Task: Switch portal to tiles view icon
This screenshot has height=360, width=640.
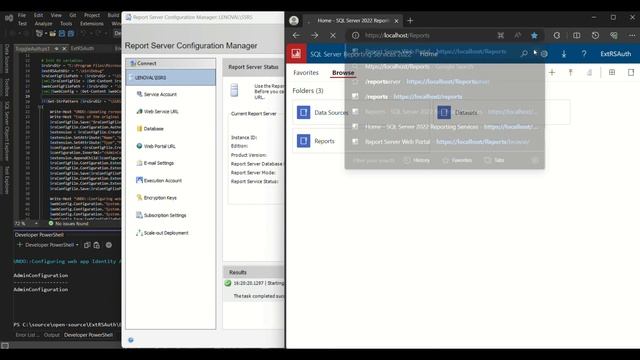Action: point(612,72)
